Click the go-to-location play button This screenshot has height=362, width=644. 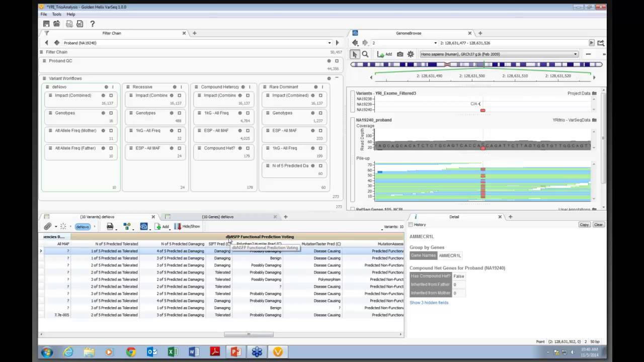click(x=592, y=43)
